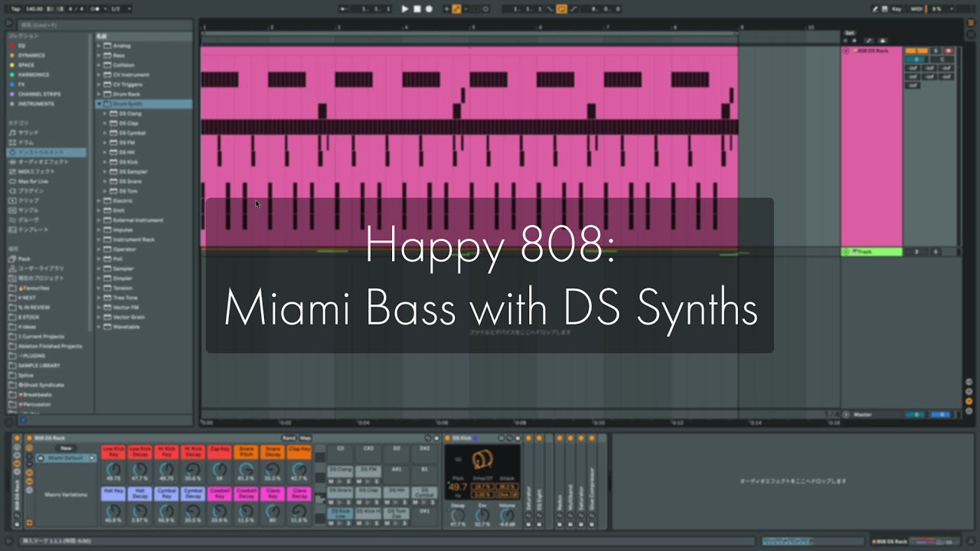
Task: Adjust the Snare Pitch macro knob
Action: [x=247, y=468]
